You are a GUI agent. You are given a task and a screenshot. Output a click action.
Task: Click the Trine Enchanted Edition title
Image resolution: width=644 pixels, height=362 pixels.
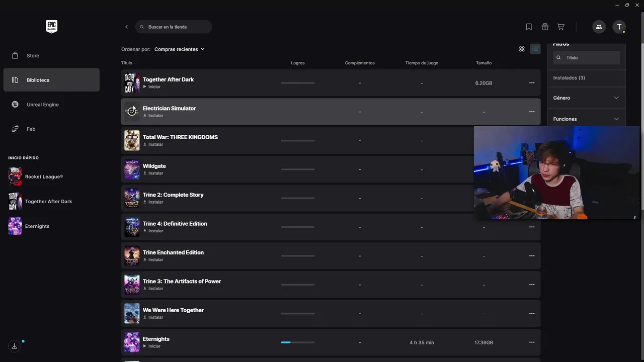[173, 252]
